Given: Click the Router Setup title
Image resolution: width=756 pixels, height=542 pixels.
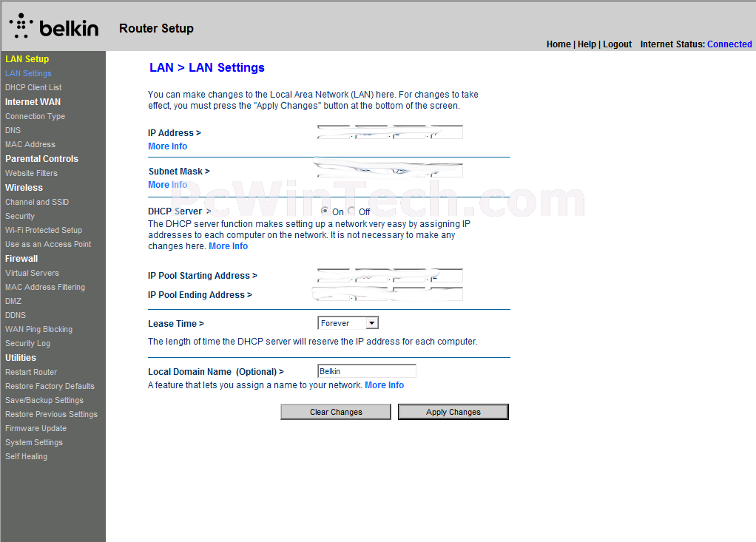Looking at the screenshot, I should click(x=156, y=28).
